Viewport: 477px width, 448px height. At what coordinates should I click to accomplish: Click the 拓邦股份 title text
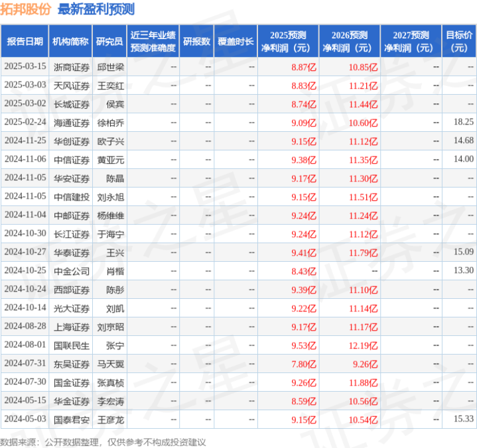pyautogui.click(x=26, y=9)
